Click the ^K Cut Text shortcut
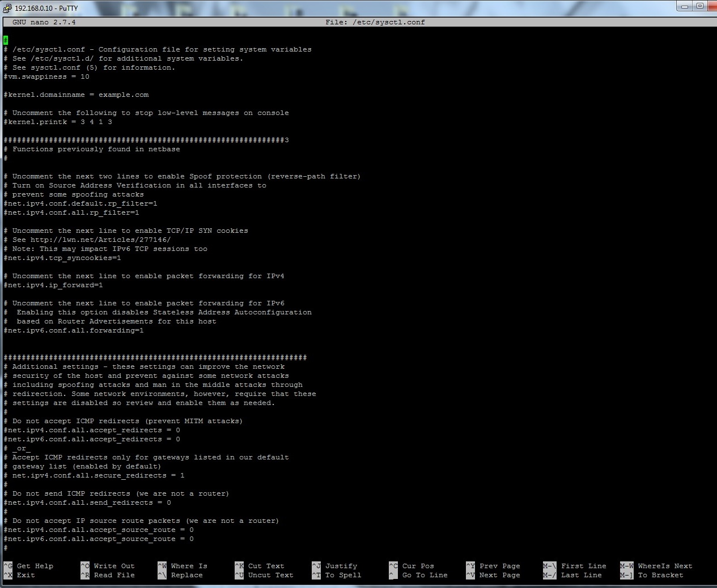Viewport: 717px width, 588px height. [260, 566]
